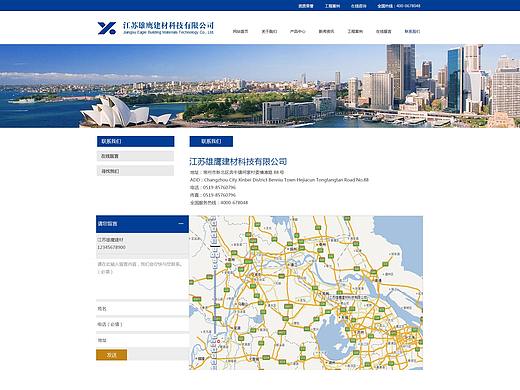
Task: Click the orange 发送 send button
Action: point(111,355)
